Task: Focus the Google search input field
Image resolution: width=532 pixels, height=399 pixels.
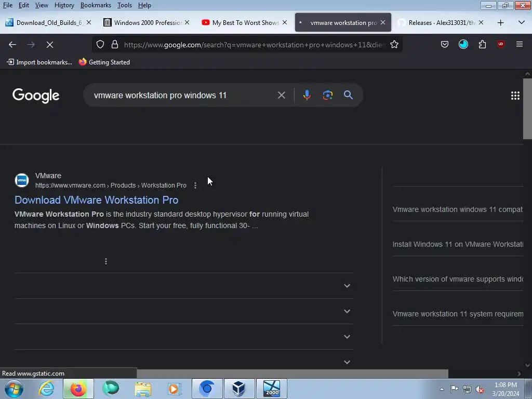Action: [x=183, y=96]
